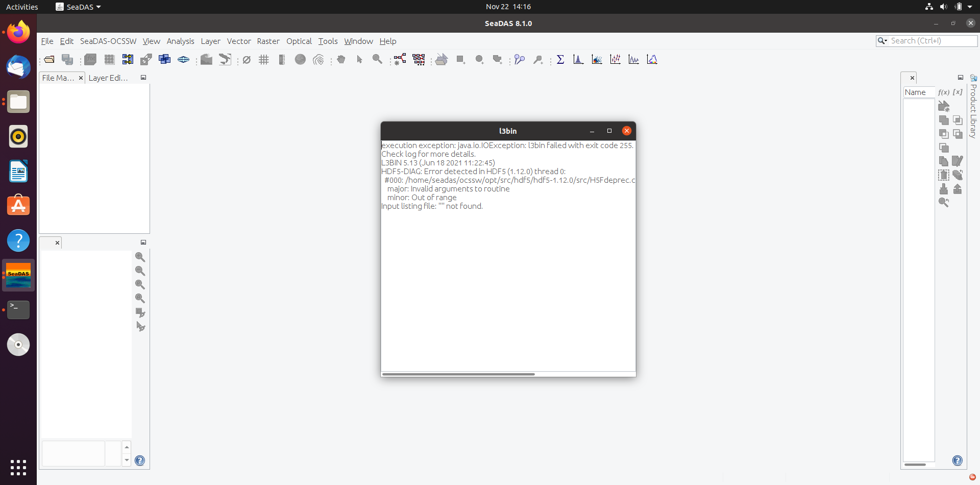
Task: Toggle the arrow selection tool
Action: (359, 59)
